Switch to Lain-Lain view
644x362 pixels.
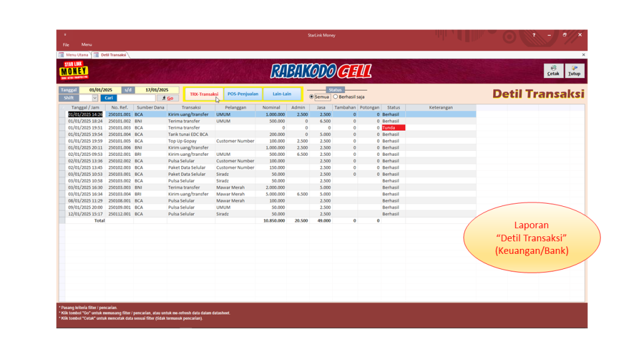click(x=282, y=94)
